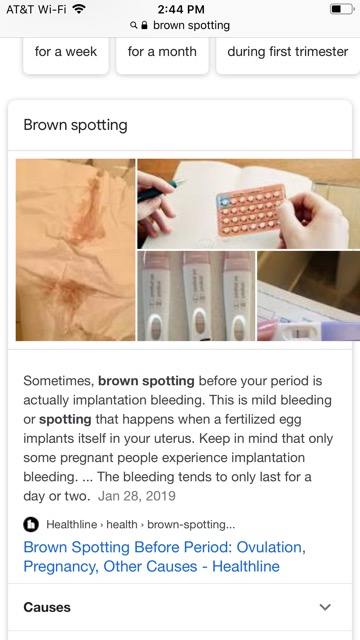This screenshot has height=640, width=360.
Task: Open the stained fabric image thumbnail
Action: coord(76,250)
